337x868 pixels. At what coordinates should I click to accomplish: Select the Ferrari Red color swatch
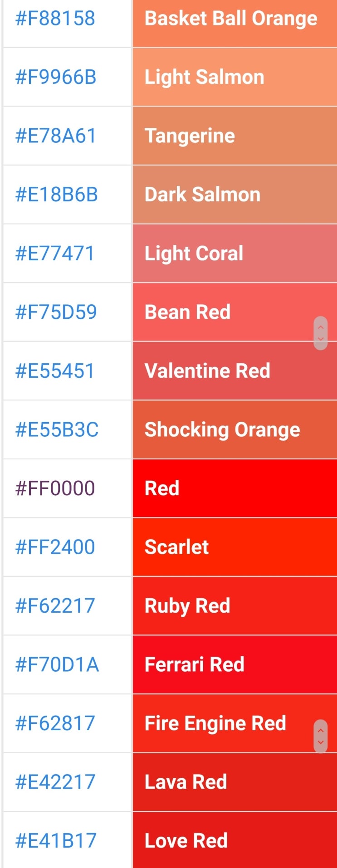tap(234, 664)
